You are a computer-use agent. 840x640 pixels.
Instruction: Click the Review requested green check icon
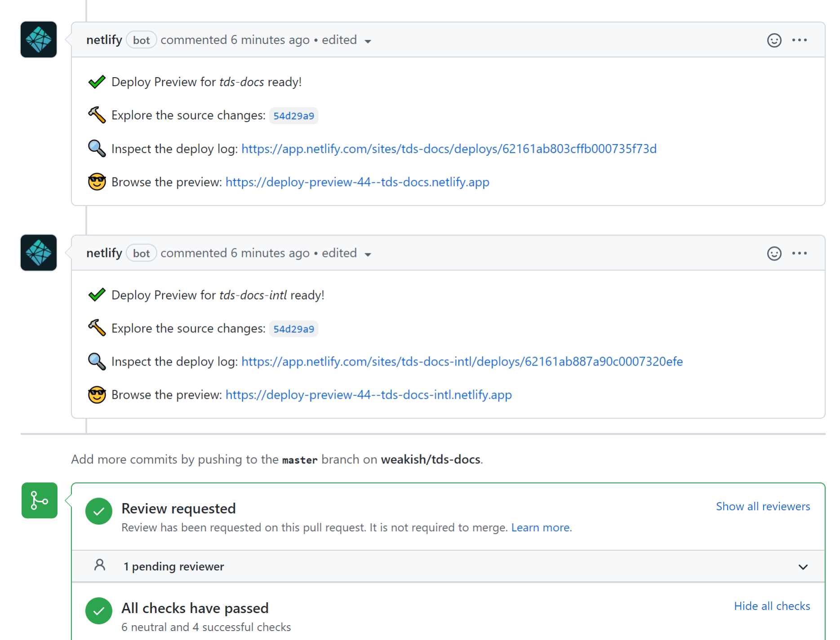coord(99,511)
